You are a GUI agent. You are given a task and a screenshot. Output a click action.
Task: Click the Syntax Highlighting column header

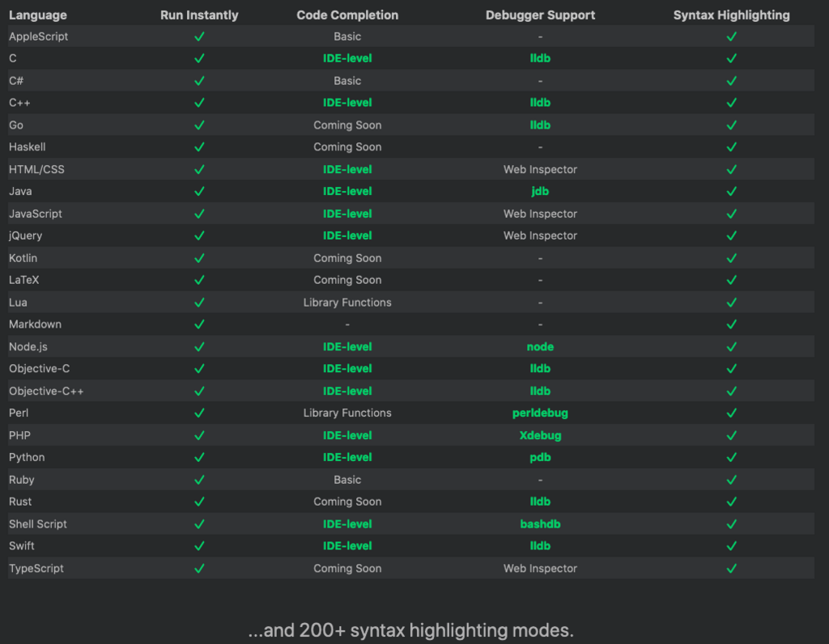click(x=732, y=15)
